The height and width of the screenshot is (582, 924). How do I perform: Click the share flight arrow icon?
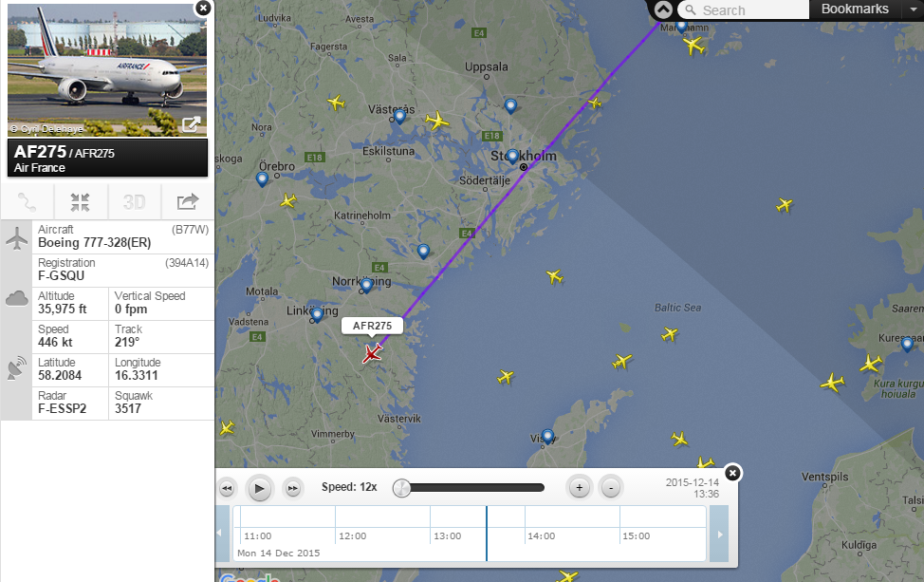(x=188, y=202)
